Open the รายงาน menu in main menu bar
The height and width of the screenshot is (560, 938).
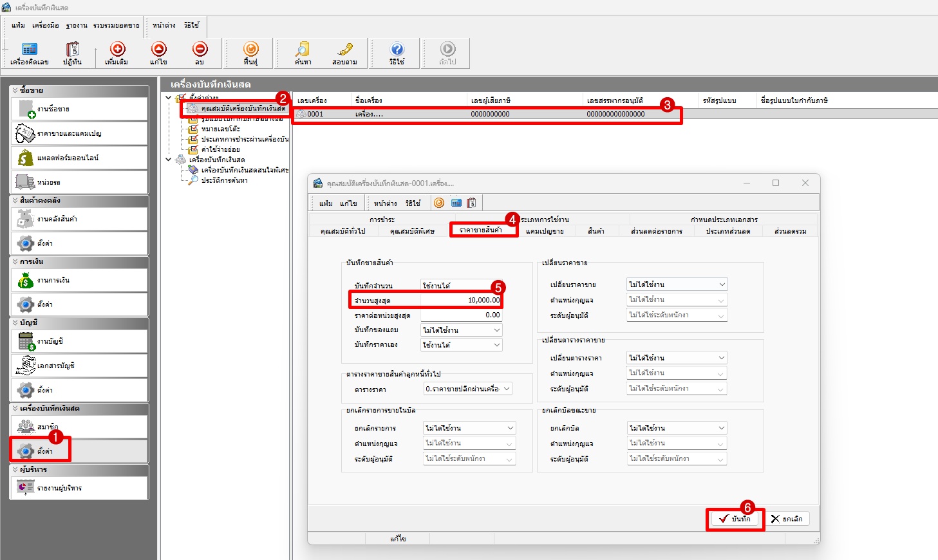[77, 25]
